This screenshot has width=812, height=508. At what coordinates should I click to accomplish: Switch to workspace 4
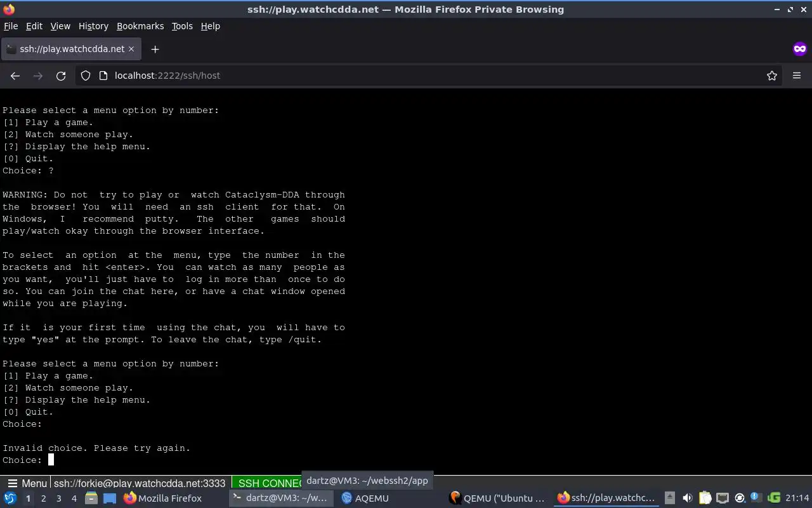(x=74, y=498)
